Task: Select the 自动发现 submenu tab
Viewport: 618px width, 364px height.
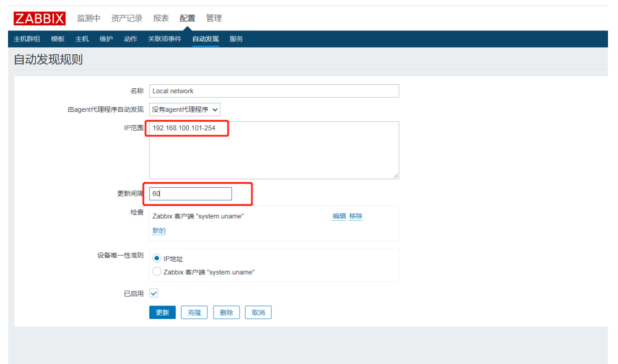Action: (x=205, y=39)
